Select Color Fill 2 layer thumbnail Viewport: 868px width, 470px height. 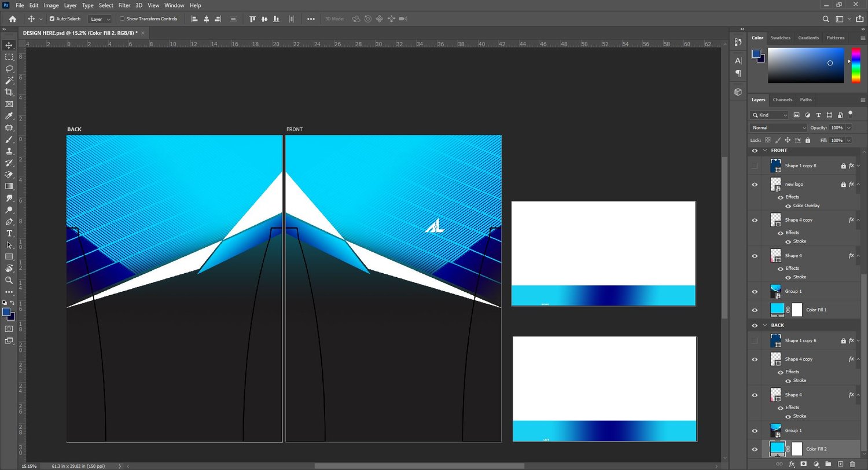coord(777,449)
